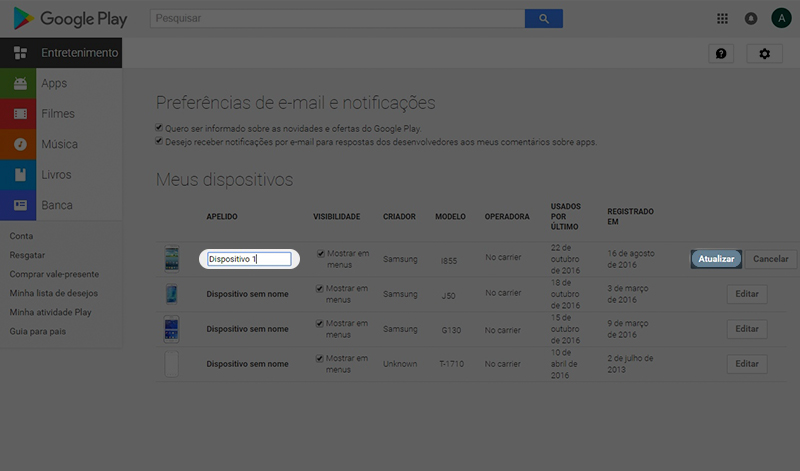Open the account avatar menu
800x471 pixels.
[x=780, y=18]
